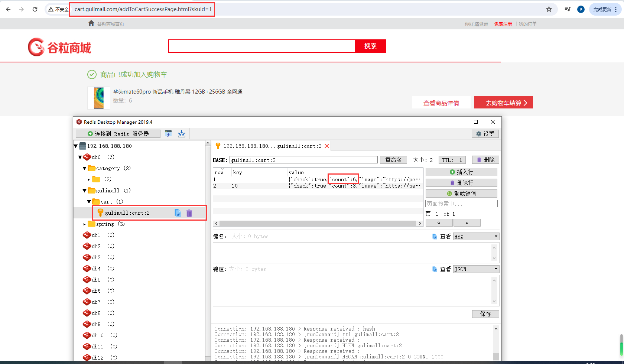Expand the unnamed (2) subfolder
This screenshot has width=624, height=364.
(89, 179)
